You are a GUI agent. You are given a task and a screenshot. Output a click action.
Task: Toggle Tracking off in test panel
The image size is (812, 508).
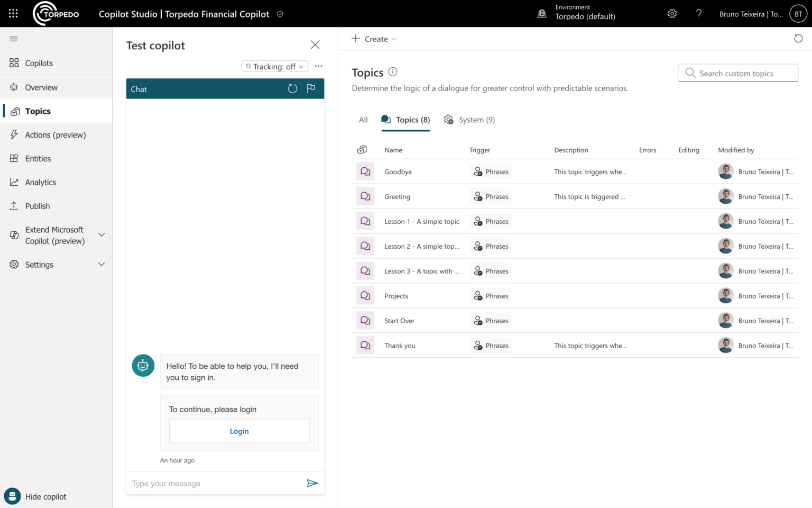pos(274,66)
